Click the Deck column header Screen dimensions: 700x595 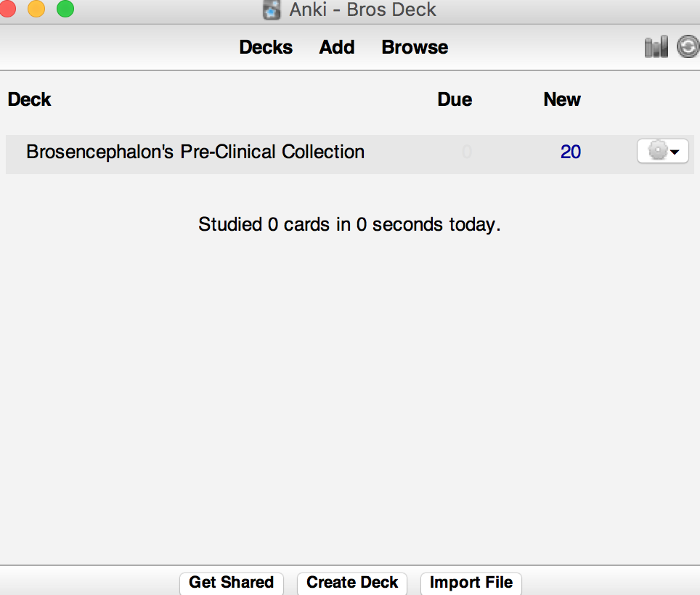click(30, 99)
